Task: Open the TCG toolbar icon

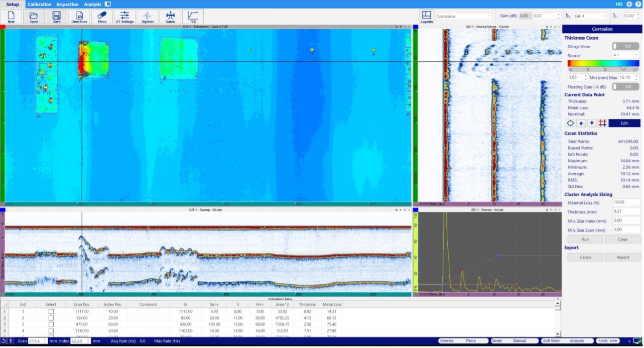Action: (193, 17)
